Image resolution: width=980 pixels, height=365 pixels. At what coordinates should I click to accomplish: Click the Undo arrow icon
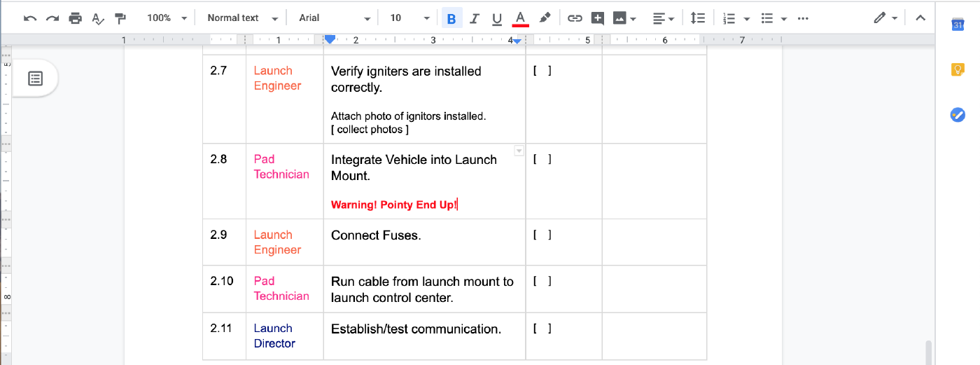(29, 18)
